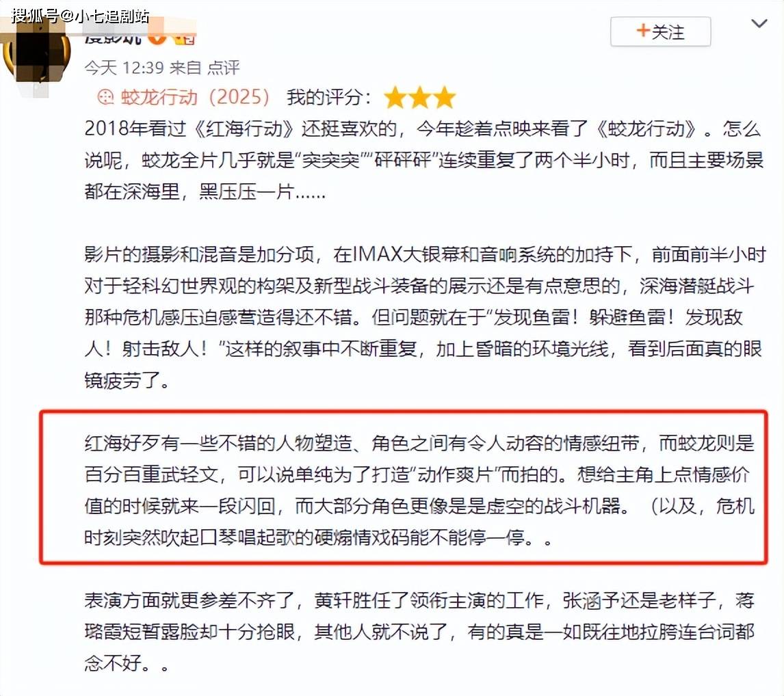Click the 今天 12:39 post timestamp
Screen dimensions: 784x696
(x=125, y=68)
